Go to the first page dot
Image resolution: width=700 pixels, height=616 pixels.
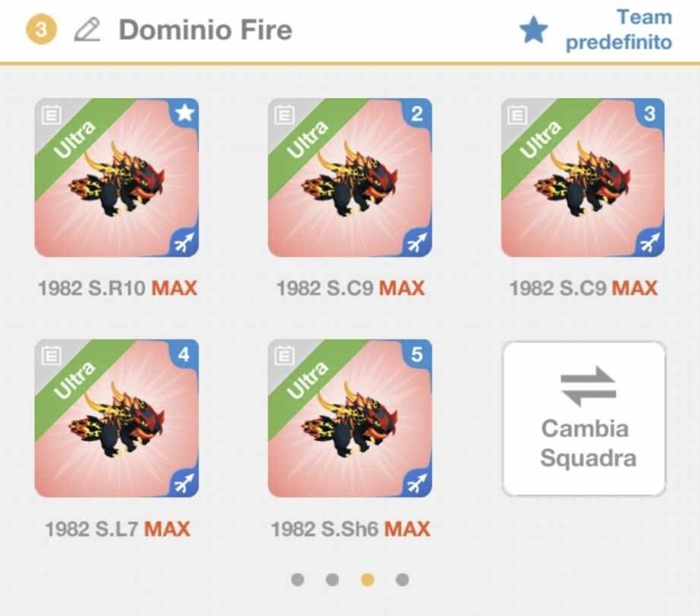point(297,579)
